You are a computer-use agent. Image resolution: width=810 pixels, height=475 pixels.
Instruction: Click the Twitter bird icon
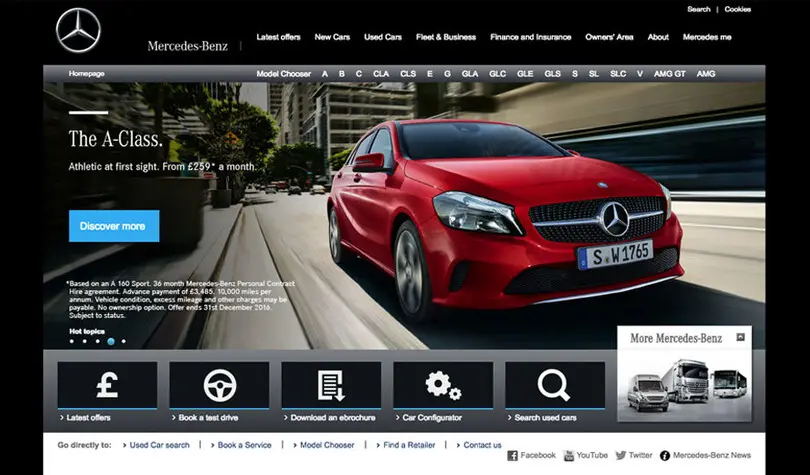pos(621,455)
